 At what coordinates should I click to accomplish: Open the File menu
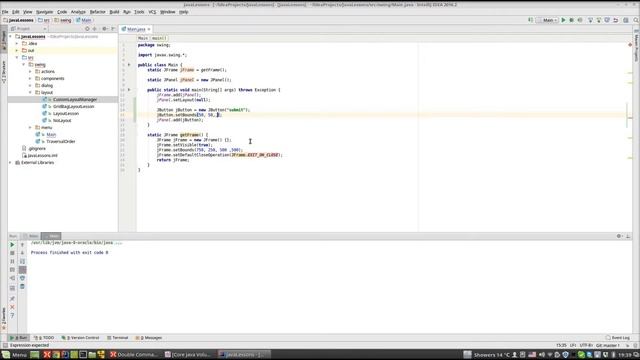coord(5,12)
